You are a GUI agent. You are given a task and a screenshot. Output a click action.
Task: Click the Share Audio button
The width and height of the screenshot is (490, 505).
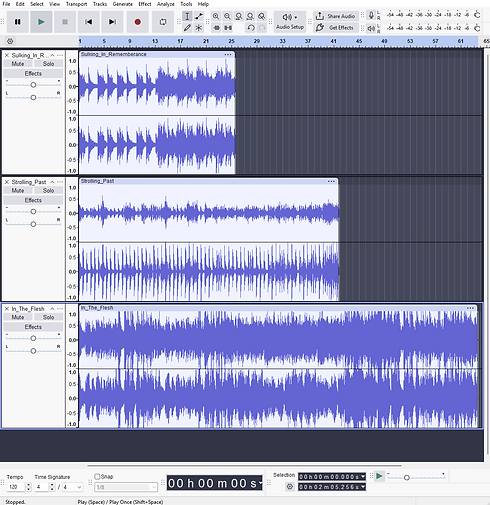pos(335,16)
